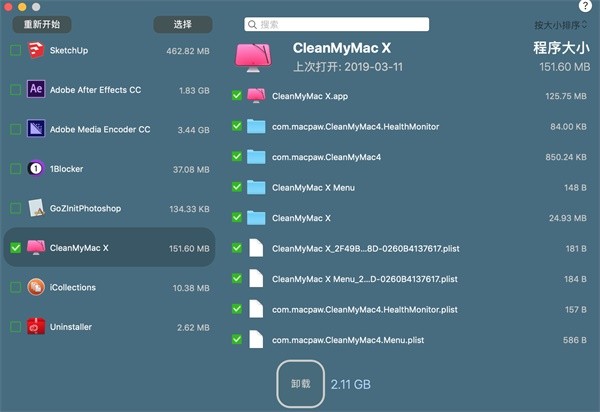The width and height of the screenshot is (600, 412).
Task: Uncheck the CleanMyMac X Menu folder checkbox
Action: pos(237,187)
